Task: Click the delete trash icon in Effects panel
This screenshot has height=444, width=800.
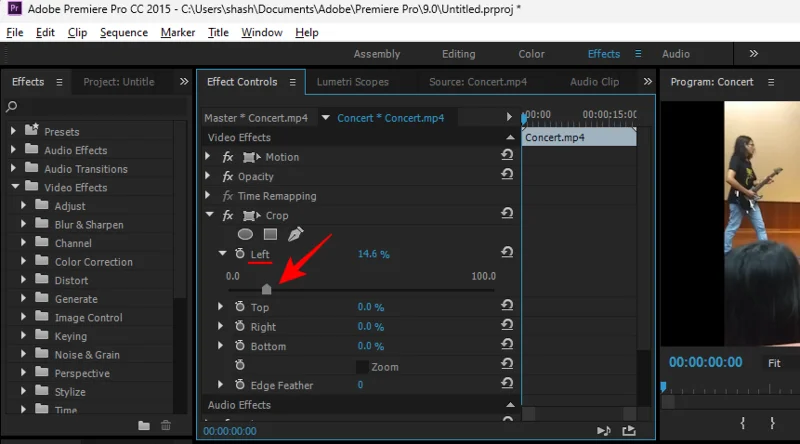Action: (x=166, y=425)
